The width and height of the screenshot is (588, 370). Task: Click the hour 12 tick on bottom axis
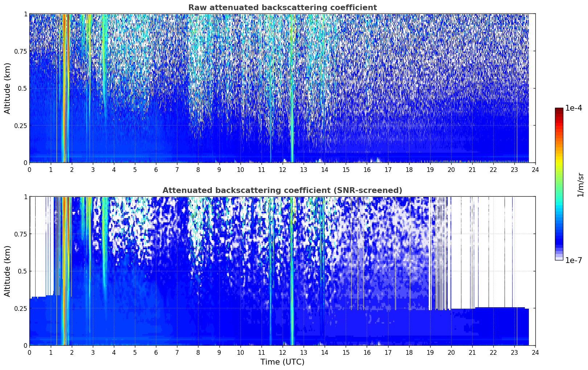pyautogui.click(x=283, y=353)
